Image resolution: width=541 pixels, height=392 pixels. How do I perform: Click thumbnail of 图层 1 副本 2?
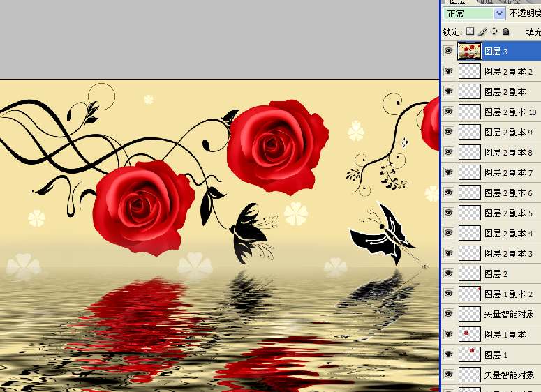click(470, 294)
